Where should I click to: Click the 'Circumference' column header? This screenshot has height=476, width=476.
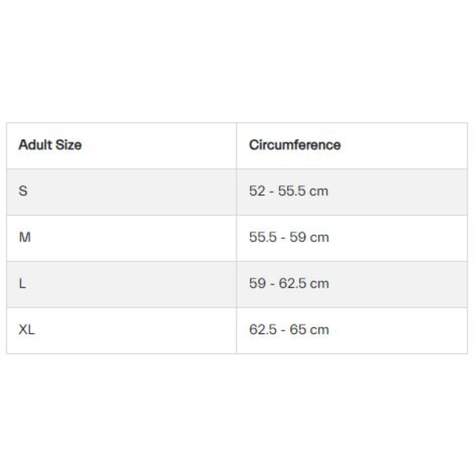[295, 145]
